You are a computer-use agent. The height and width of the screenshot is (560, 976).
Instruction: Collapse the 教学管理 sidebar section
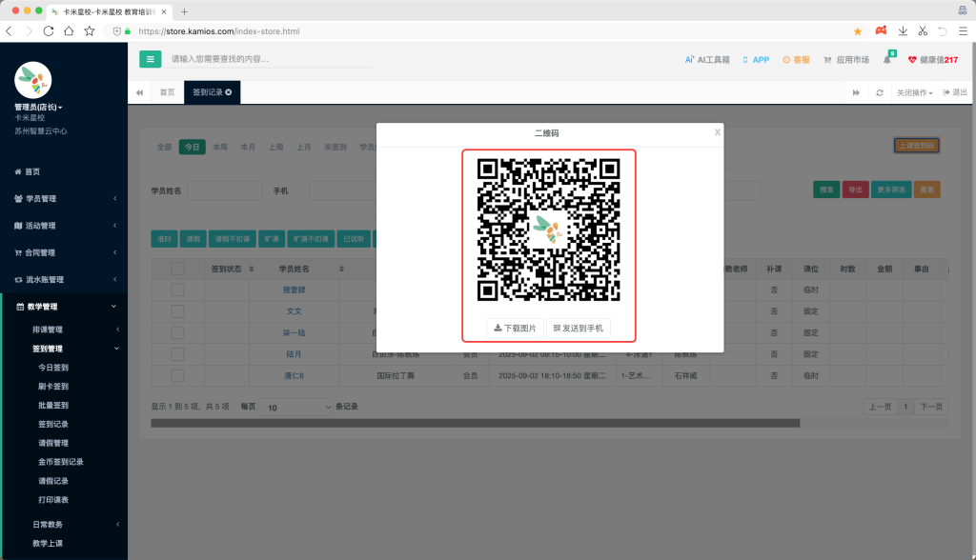(x=64, y=307)
